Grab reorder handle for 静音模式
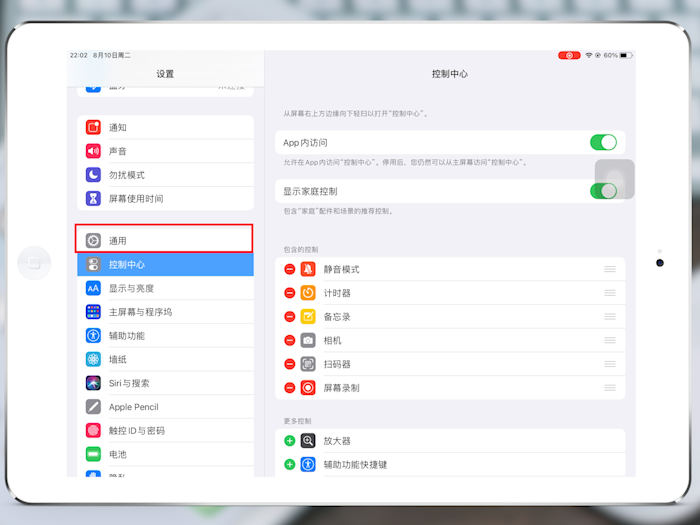Image resolution: width=700 pixels, height=525 pixels. (x=610, y=269)
